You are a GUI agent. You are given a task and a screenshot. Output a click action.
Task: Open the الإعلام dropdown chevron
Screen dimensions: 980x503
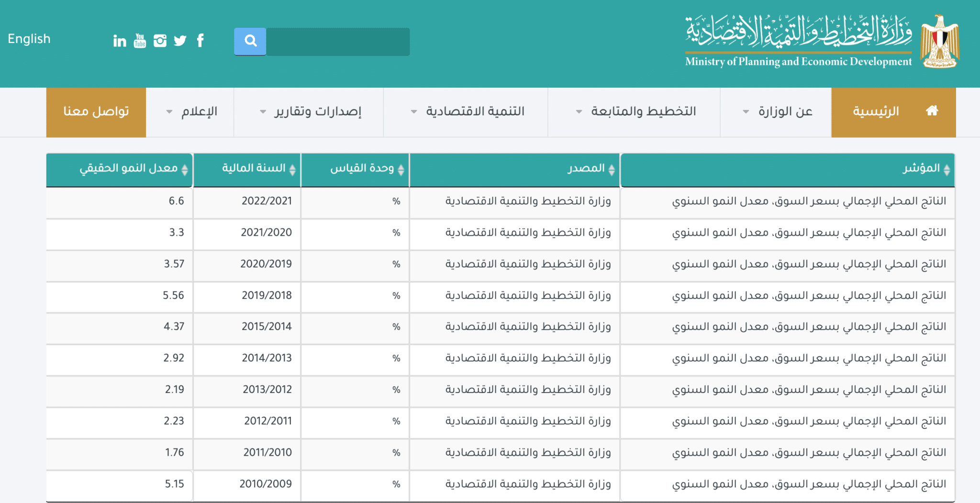point(168,112)
